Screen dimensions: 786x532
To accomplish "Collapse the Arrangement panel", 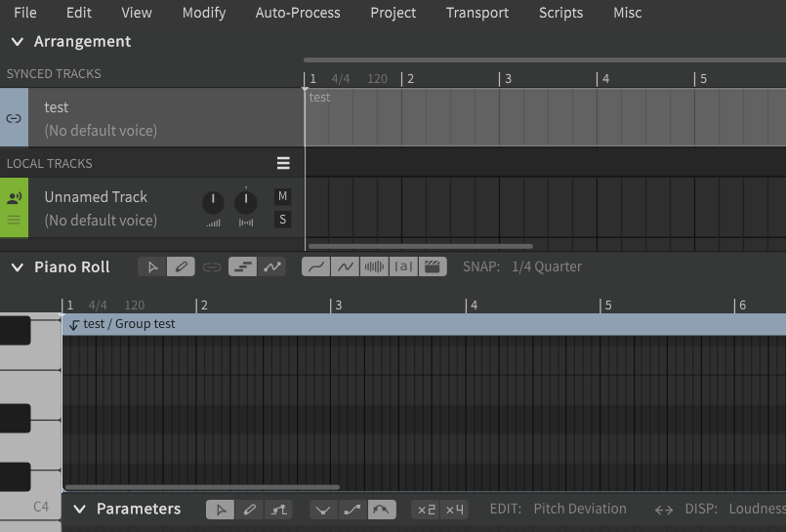I will pyautogui.click(x=18, y=42).
